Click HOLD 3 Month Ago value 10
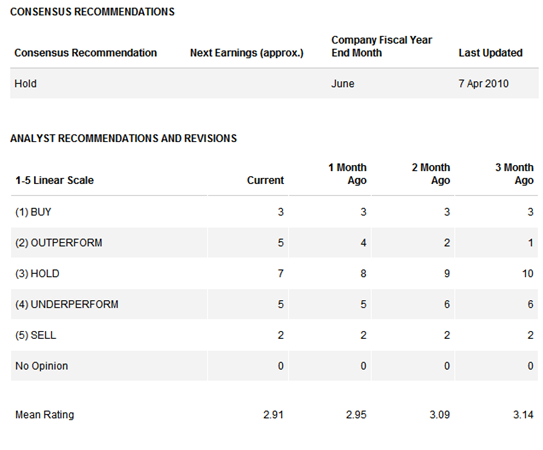543x450 pixels. tap(528, 274)
